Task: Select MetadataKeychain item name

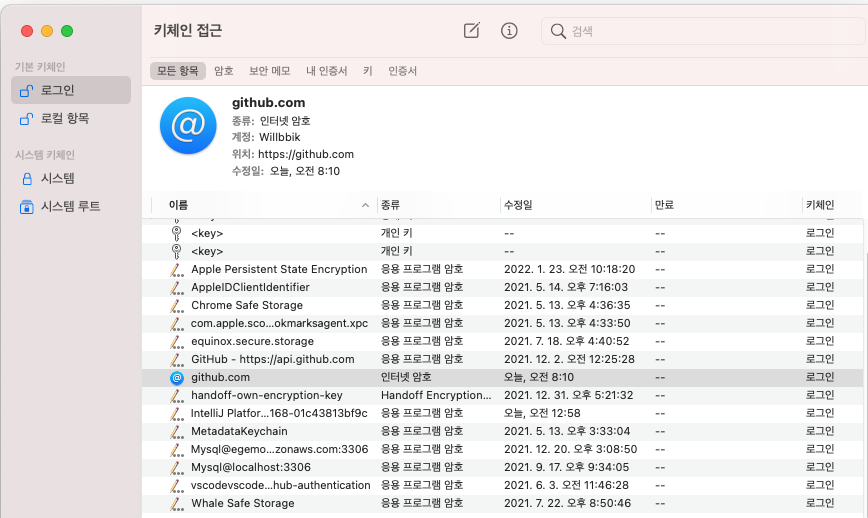Action: pyautogui.click(x=239, y=431)
